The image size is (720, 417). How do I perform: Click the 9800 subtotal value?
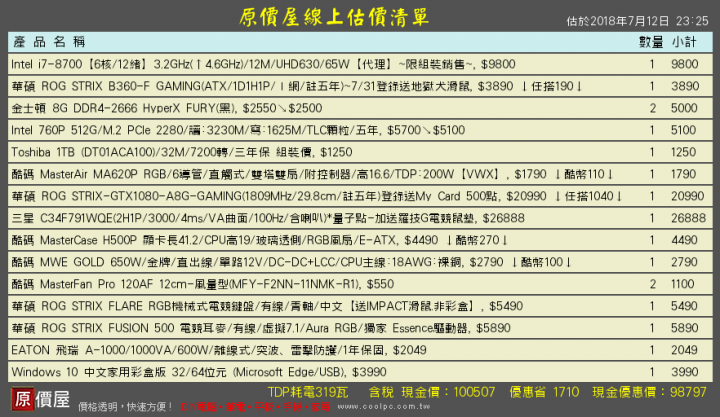pyautogui.click(x=685, y=64)
